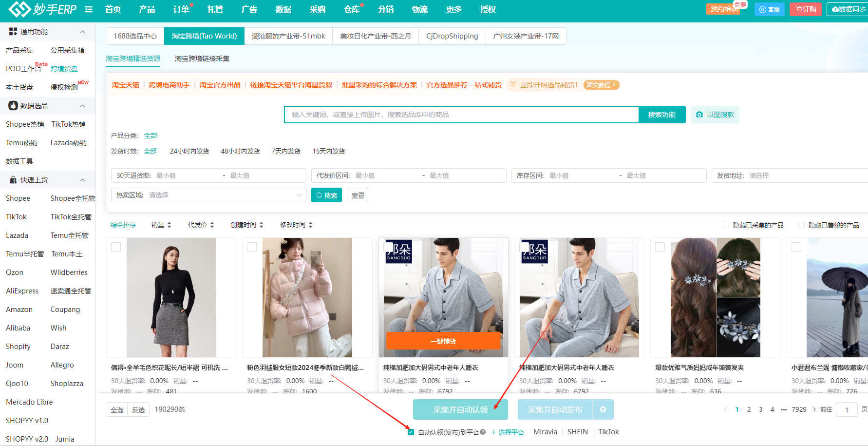Click the 反选 invert selection button
The height and width of the screenshot is (446, 868).
138,409
